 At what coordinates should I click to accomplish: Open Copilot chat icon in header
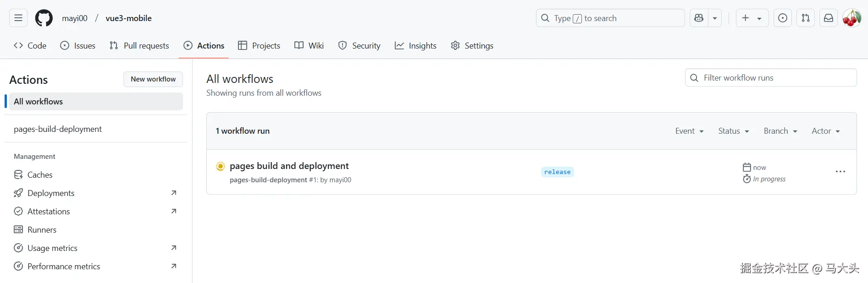click(699, 18)
